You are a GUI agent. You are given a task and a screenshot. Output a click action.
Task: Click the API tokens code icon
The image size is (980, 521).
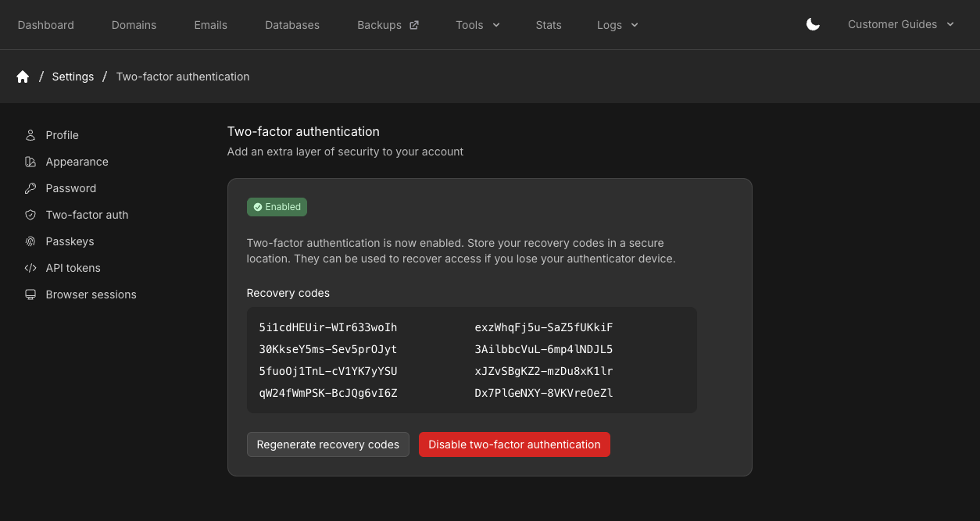(x=30, y=268)
